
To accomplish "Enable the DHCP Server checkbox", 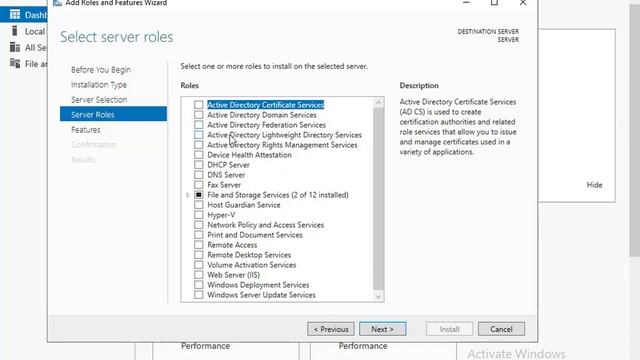I will tap(198, 165).
